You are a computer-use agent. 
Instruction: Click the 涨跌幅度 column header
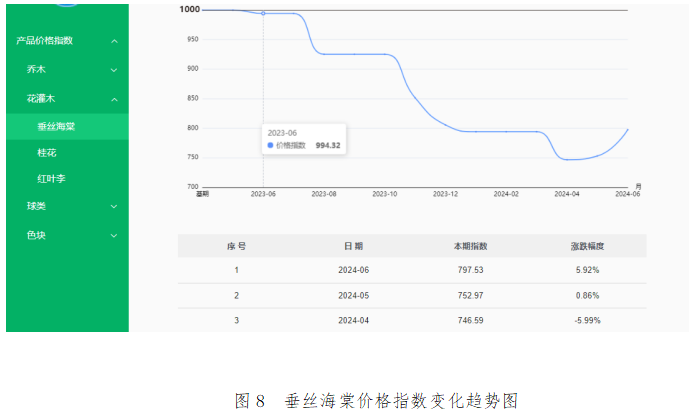(x=587, y=246)
